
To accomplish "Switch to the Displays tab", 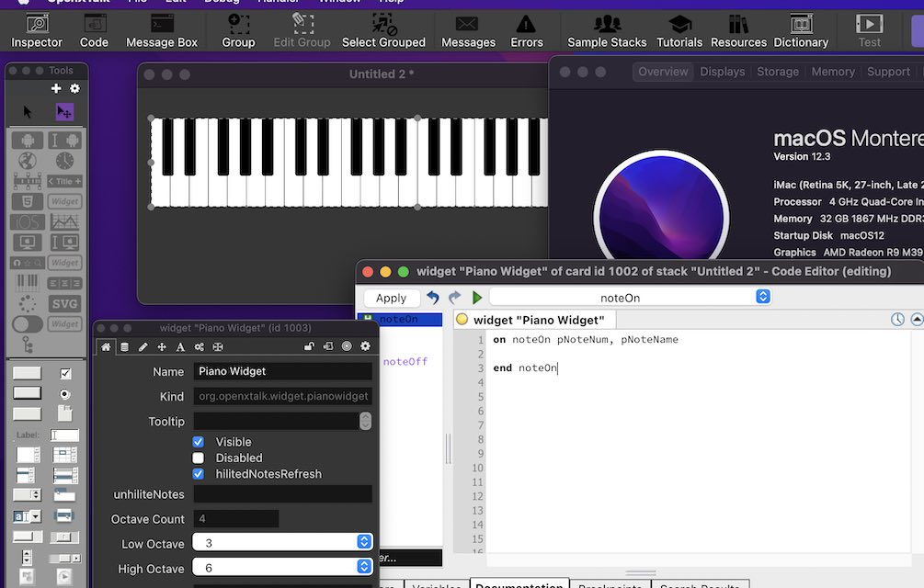I will (x=722, y=72).
